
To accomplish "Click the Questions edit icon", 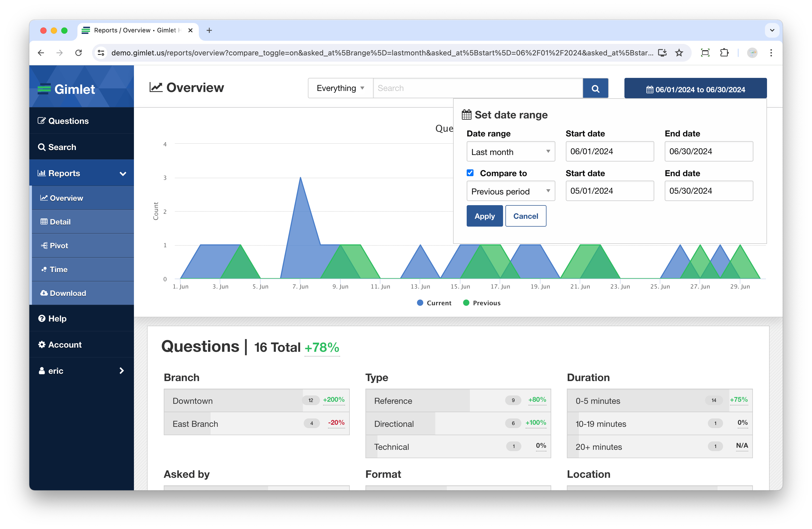I will coord(42,121).
